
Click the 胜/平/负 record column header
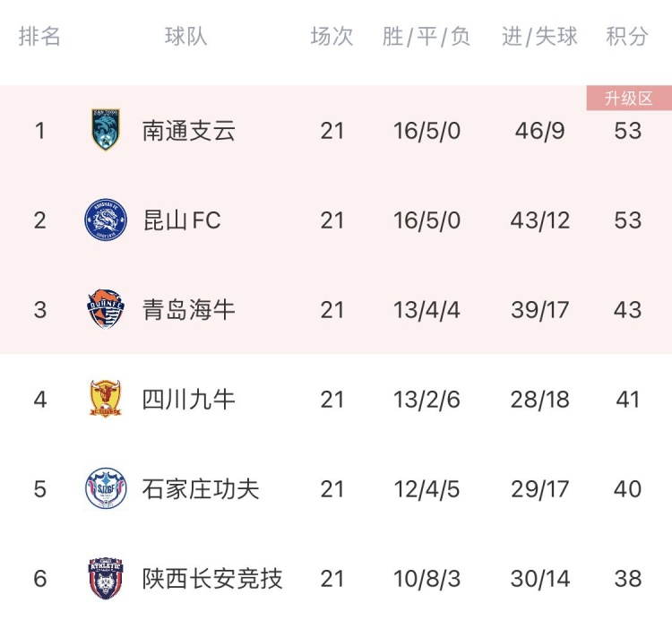[x=426, y=36]
